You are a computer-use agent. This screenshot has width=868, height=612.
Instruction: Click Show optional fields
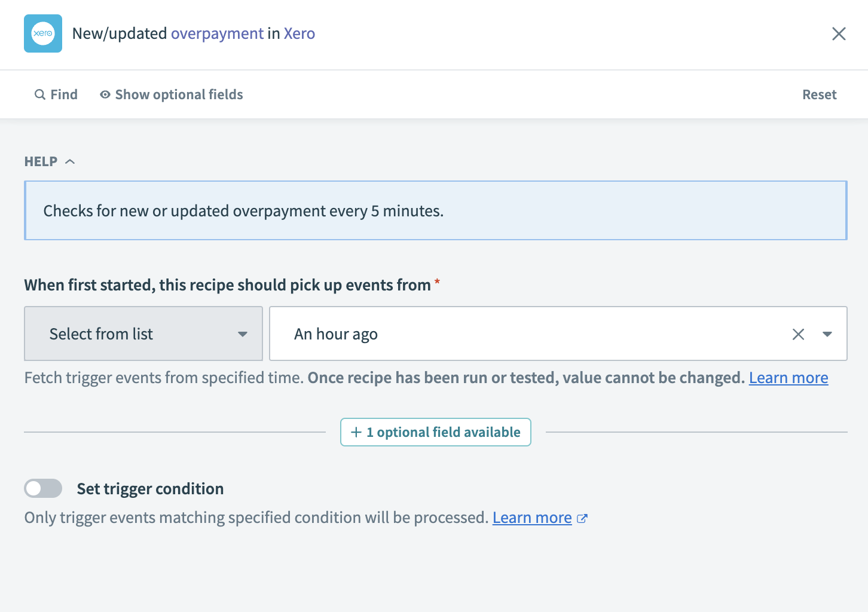[179, 94]
